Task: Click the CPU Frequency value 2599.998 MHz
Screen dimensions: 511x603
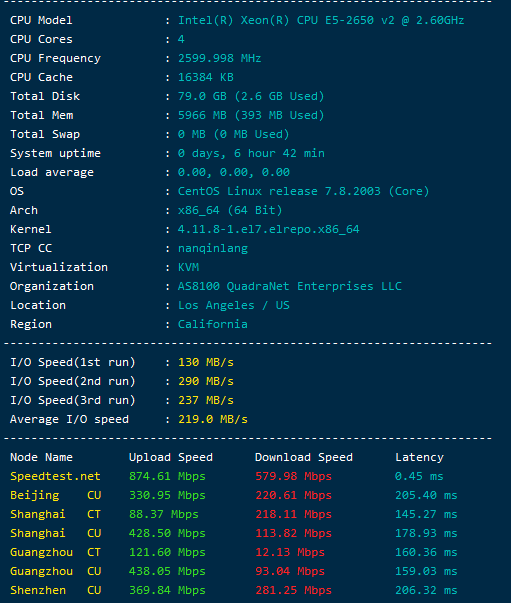Action: coord(219,58)
